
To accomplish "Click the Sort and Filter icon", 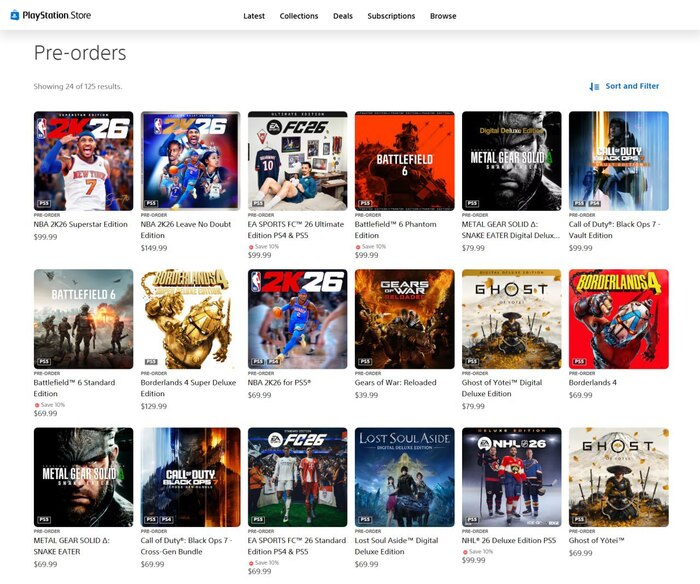I will pyautogui.click(x=594, y=87).
